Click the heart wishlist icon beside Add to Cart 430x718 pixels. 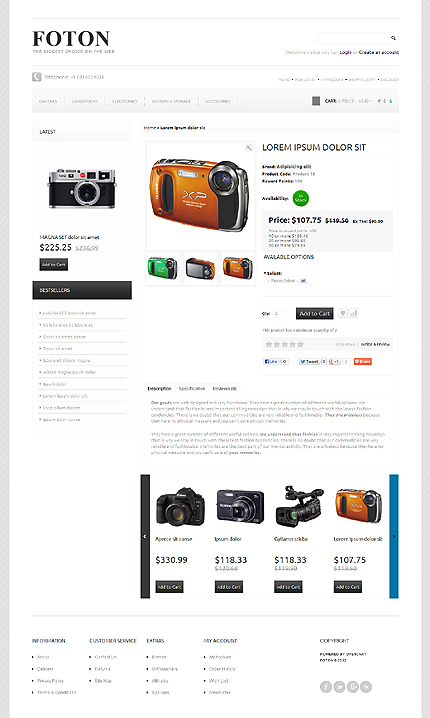coord(343,313)
